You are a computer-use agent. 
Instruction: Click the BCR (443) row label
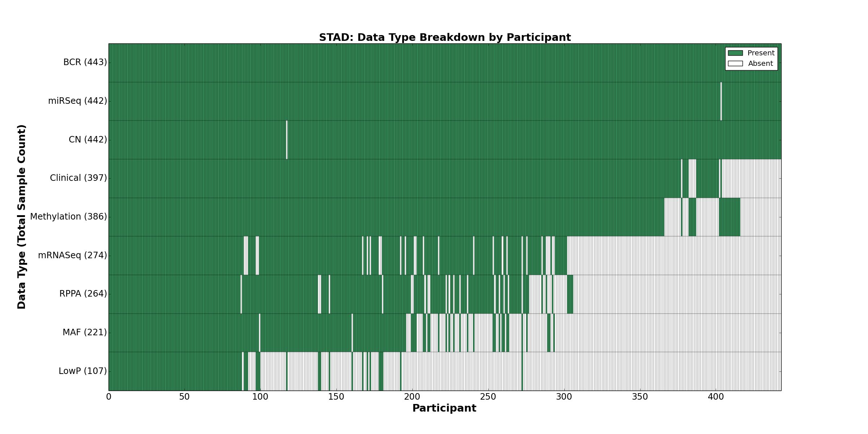click(x=85, y=63)
